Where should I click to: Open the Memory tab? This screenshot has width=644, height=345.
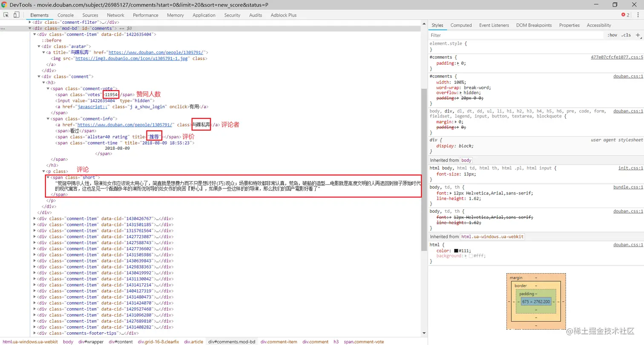coord(175,15)
